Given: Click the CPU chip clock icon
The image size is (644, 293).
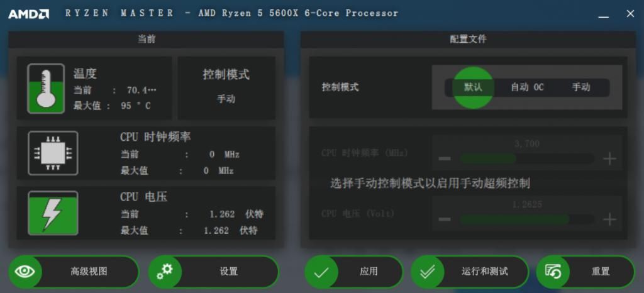Looking at the screenshot, I should (53, 153).
